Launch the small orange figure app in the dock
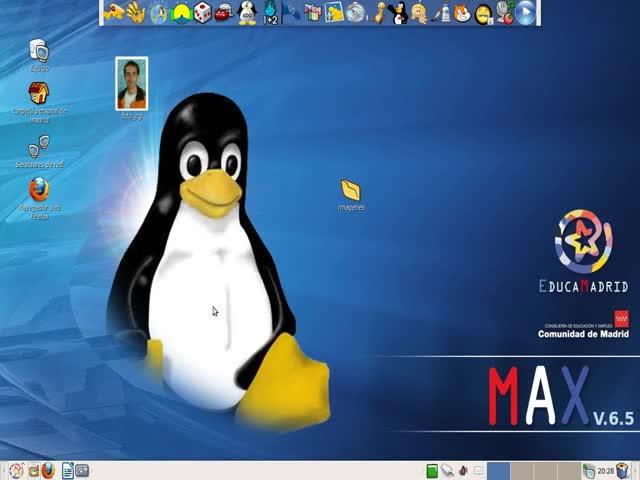 coord(380,13)
